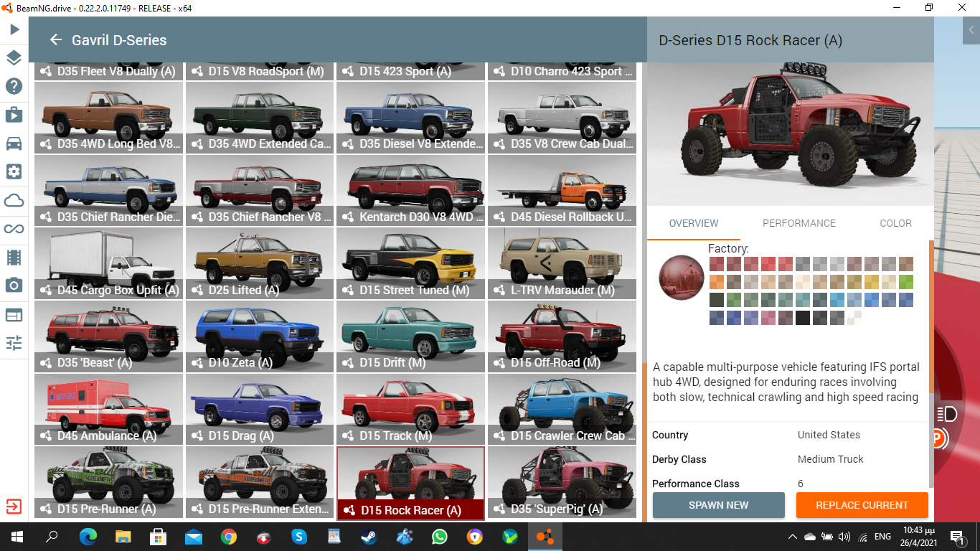Image resolution: width=980 pixels, height=551 pixels.
Task: Click the large D15 Rock Racer preview image
Action: pyautogui.click(x=791, y=133)
